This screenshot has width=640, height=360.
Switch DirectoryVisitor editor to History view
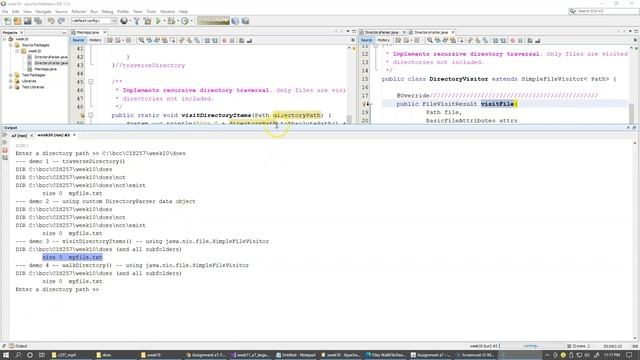pos(383,40)
